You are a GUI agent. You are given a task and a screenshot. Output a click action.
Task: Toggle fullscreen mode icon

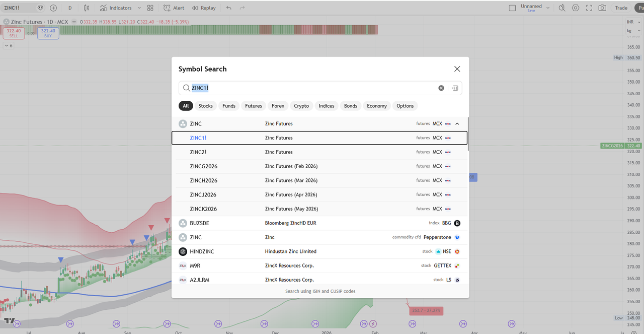(589, 8)
